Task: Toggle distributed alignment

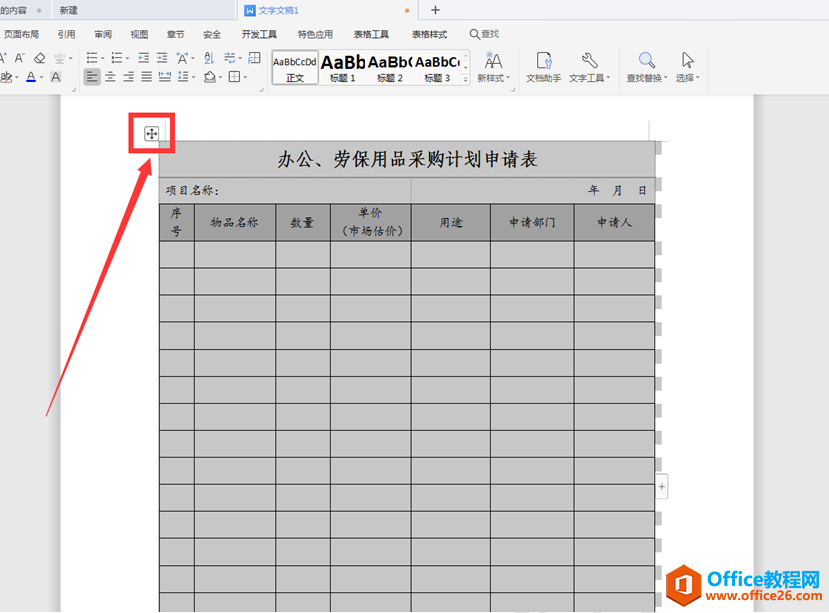Action: 165,77
